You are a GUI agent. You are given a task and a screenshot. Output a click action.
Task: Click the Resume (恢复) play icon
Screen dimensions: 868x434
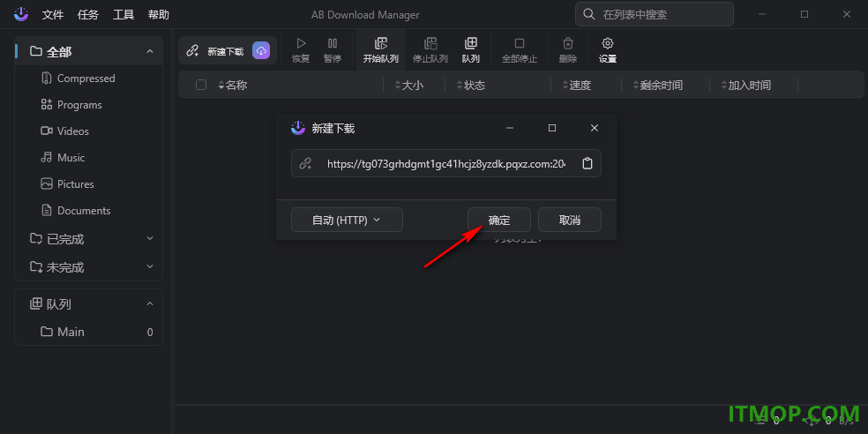[301, 43]
